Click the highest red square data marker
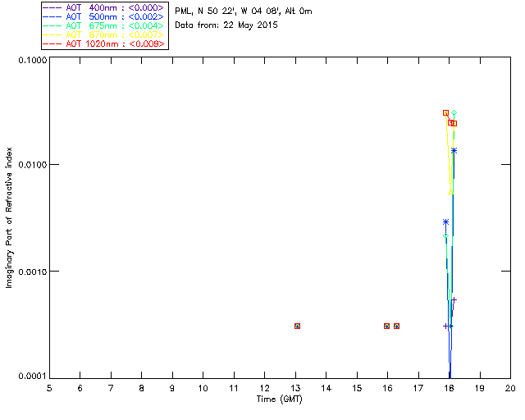The height and width of the screenshot is (420, 525). click(445, 113)
